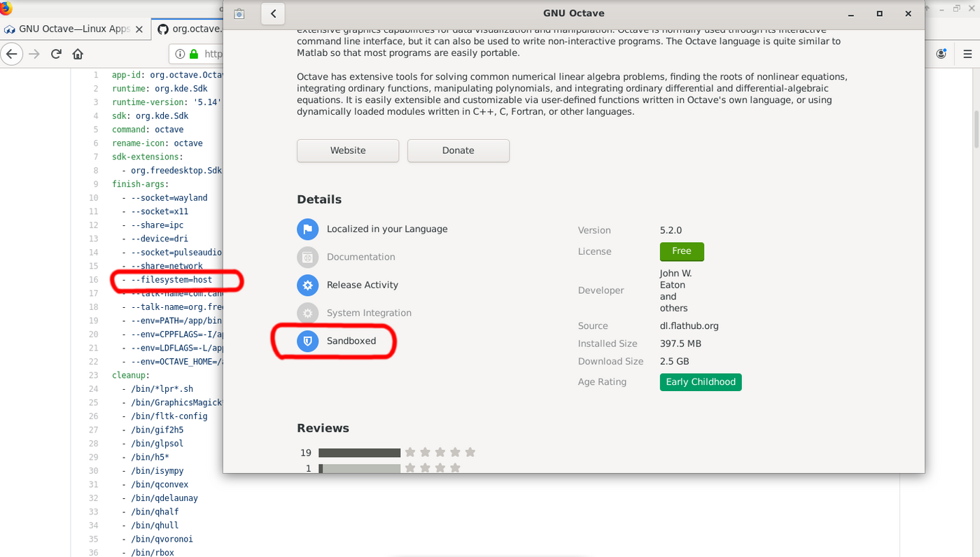Viewport: 980px width, 557px height.
Task: Open the Firefox hamburger menu
Action: [968, 53]
